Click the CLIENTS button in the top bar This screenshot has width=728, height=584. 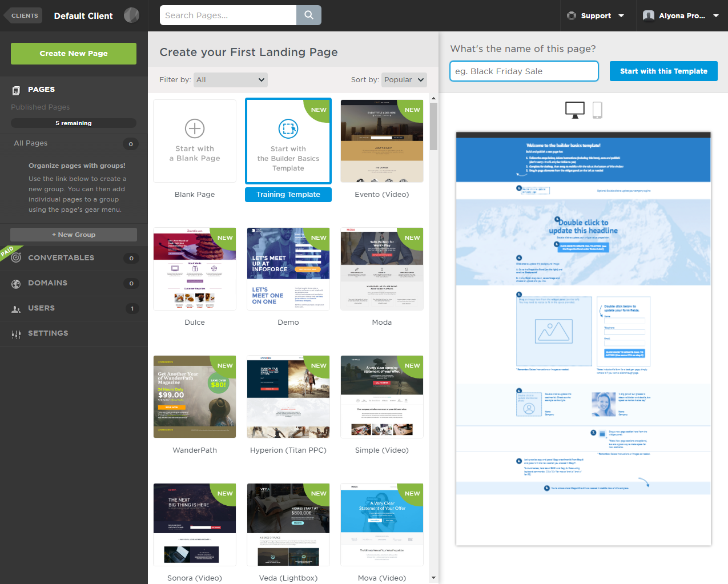[25, 15]
